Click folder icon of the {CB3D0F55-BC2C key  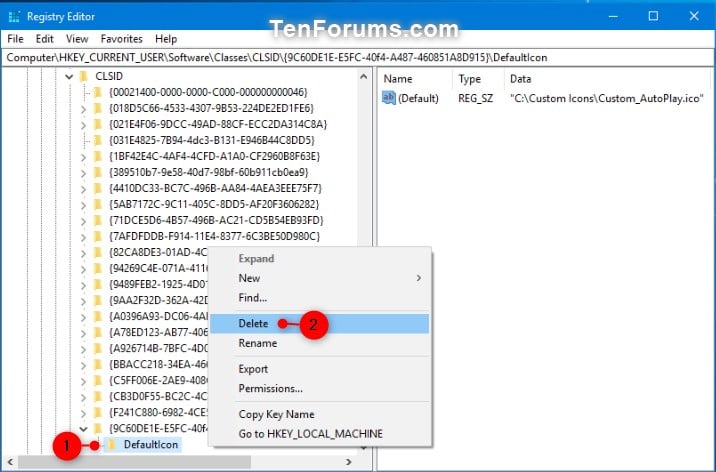coord(98,396)
